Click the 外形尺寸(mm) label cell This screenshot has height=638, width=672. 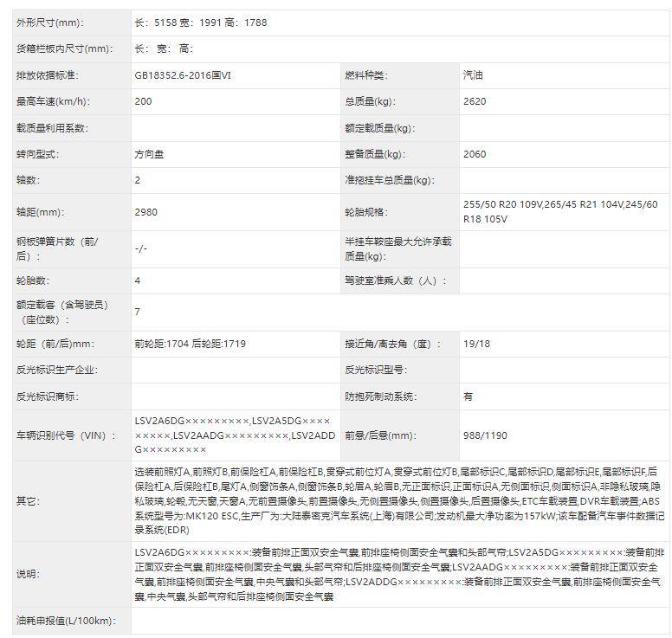coord(50,23)
